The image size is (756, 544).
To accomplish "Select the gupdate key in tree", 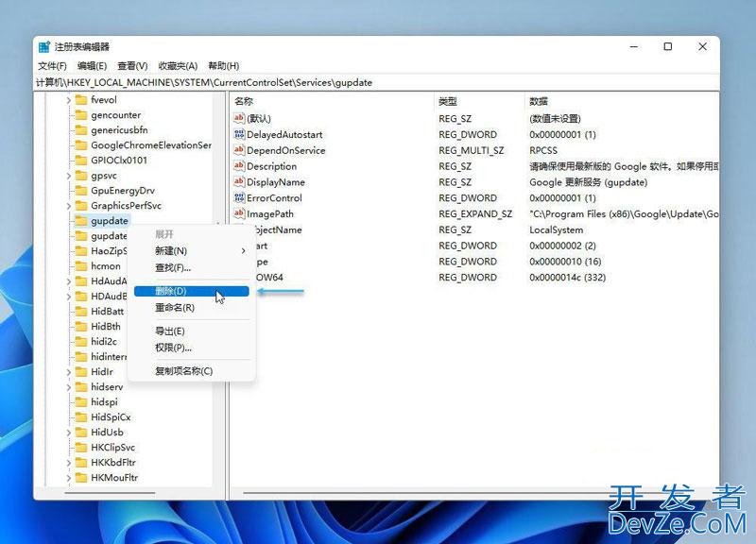I will pyautogui.click(x=110, y=221).
